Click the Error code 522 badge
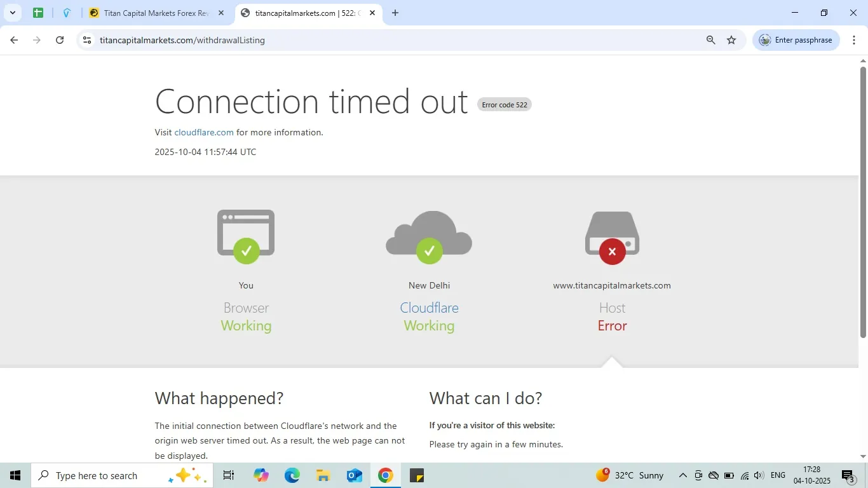 [x=505, y=105]
